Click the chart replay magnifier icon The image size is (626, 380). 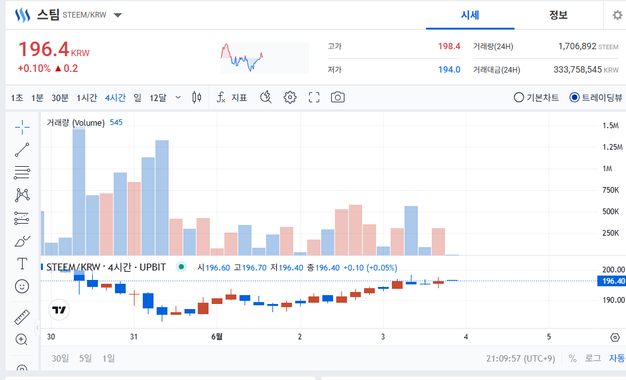[x=265, y=97]
